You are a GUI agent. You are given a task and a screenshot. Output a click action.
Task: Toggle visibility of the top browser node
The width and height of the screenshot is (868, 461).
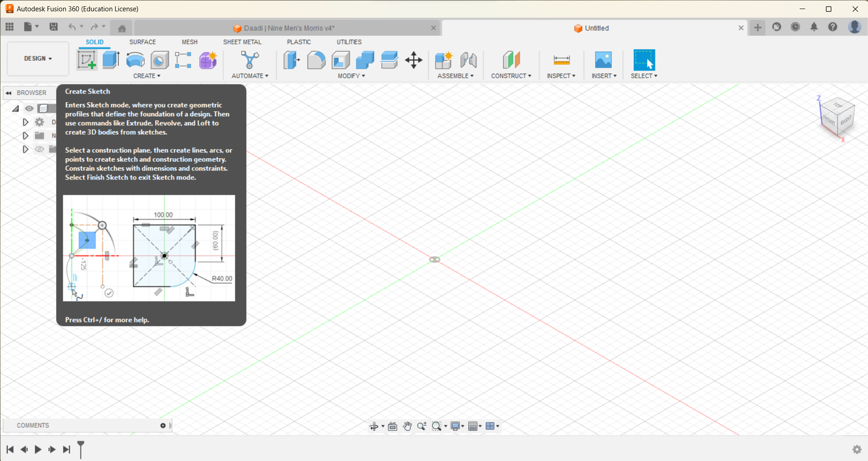(x=29, y=108)
